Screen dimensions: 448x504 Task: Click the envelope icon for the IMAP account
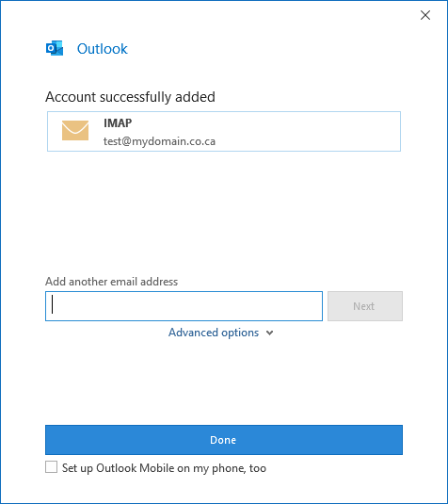tap(75, 131)
